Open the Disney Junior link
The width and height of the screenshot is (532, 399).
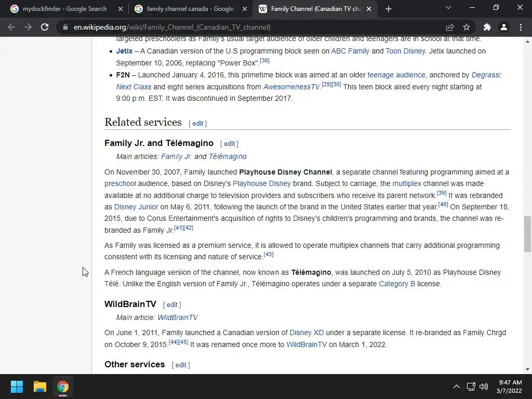tap(136, 207)
